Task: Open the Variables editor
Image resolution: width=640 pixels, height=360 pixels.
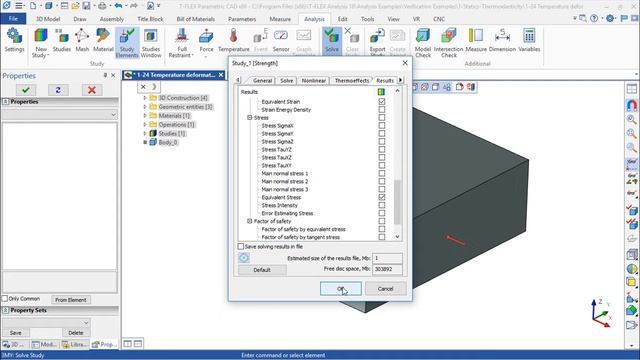Action: tap(529, 40)
